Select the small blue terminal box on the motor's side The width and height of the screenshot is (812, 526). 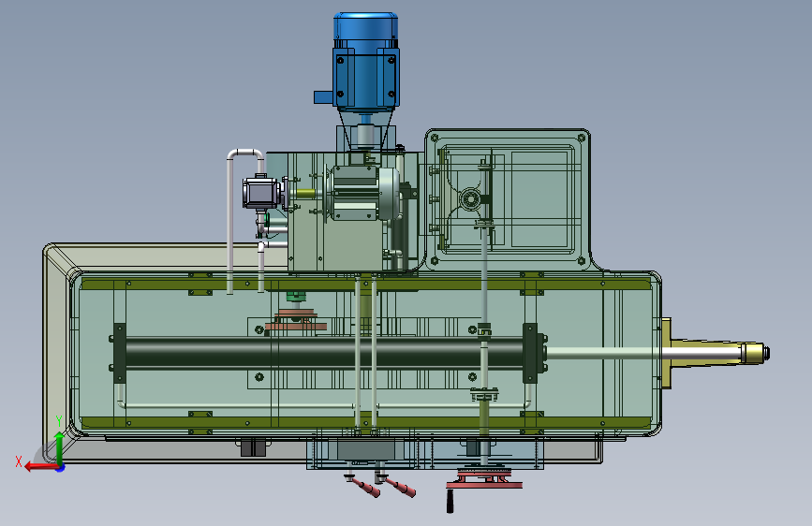[323, 97]
